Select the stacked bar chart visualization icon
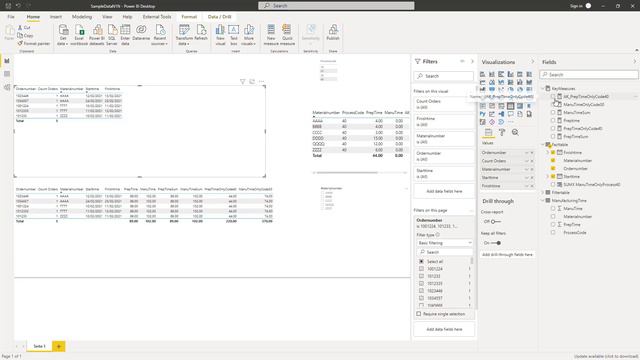 482,74
